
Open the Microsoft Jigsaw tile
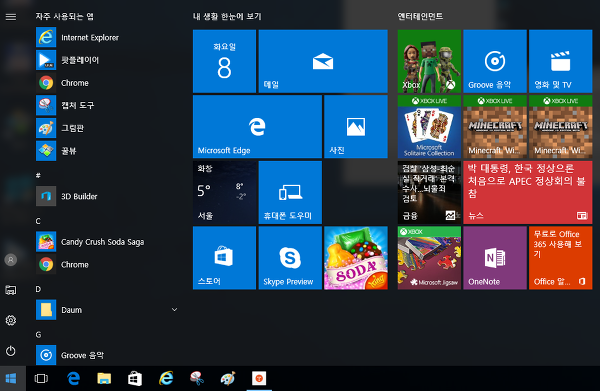429,258
